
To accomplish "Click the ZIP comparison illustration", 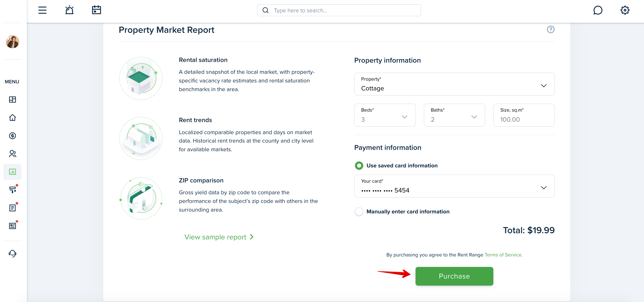I will coord(141,199).
